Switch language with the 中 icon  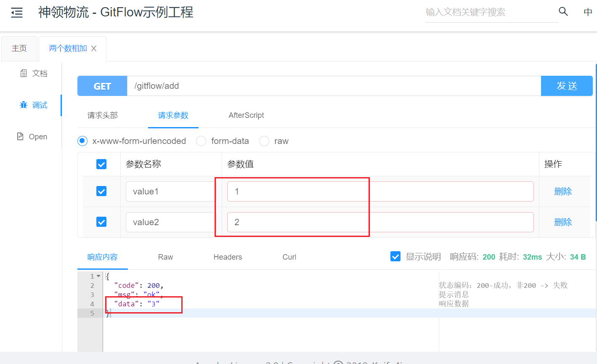click(588, 12)
